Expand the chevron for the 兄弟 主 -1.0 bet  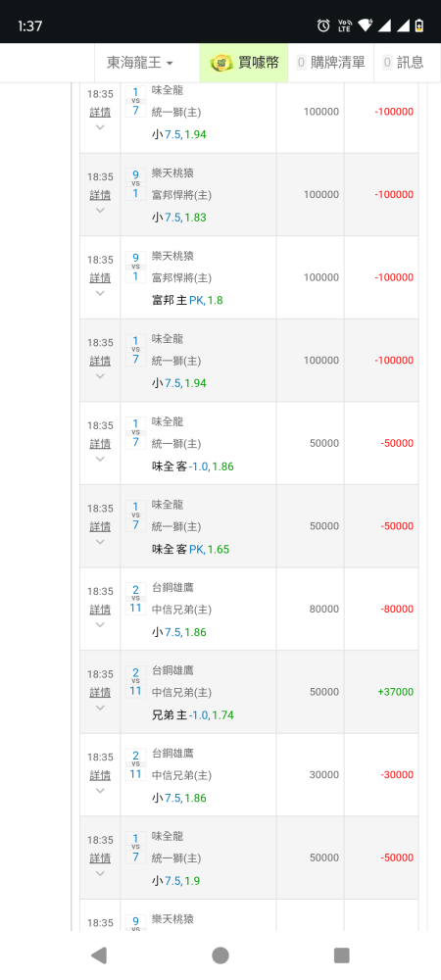click(100, 708)
